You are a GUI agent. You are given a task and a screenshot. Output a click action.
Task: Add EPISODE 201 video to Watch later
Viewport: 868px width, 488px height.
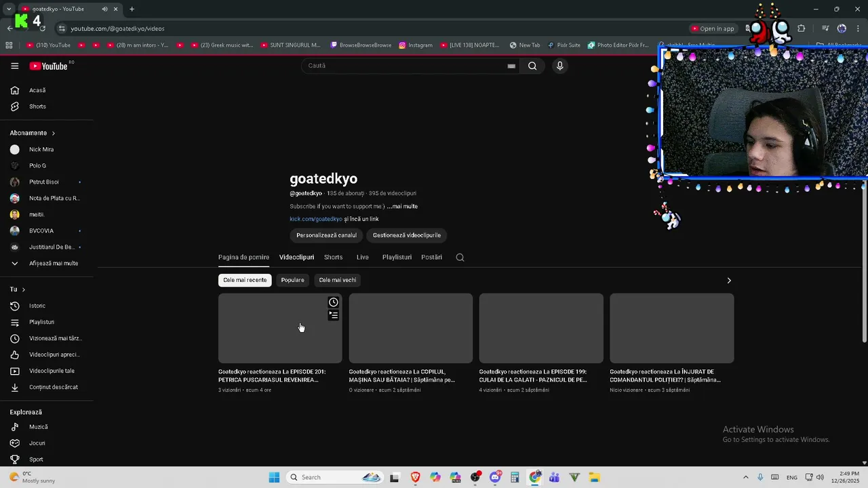click(334, 302)
